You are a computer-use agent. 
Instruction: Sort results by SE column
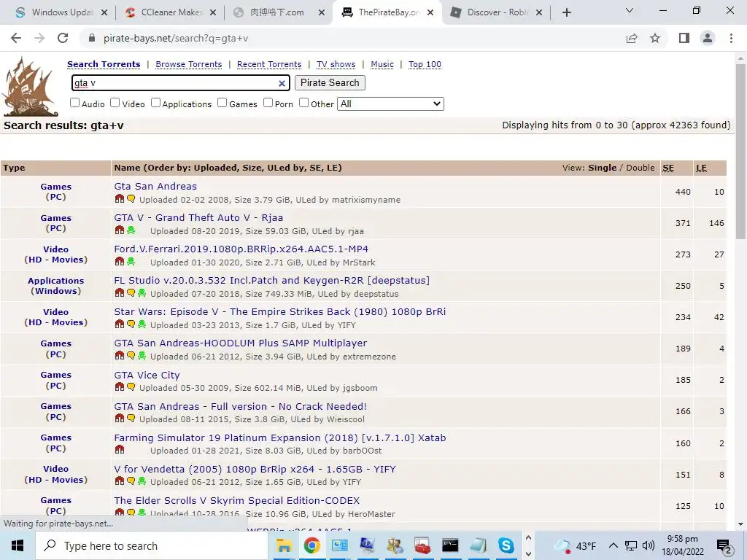pos(668,168)
